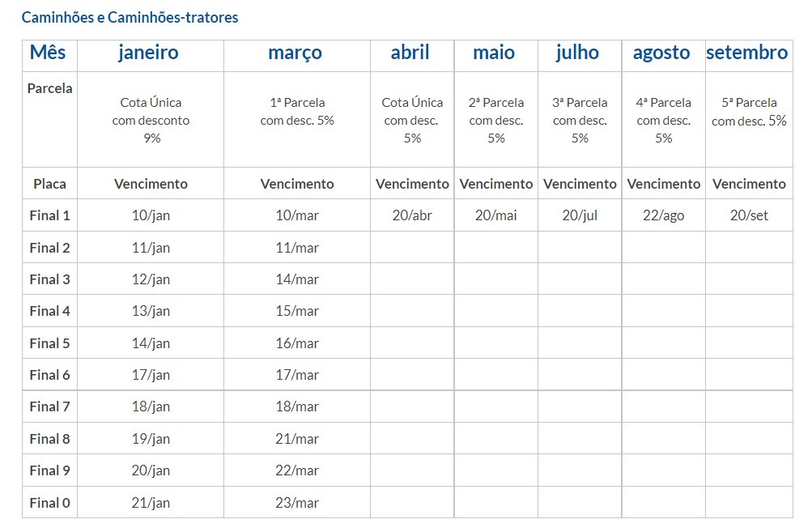Select the 17/jan cell in Final 6 row
The height and width of the screenshot is (532, 812).
tap(151, 375)
